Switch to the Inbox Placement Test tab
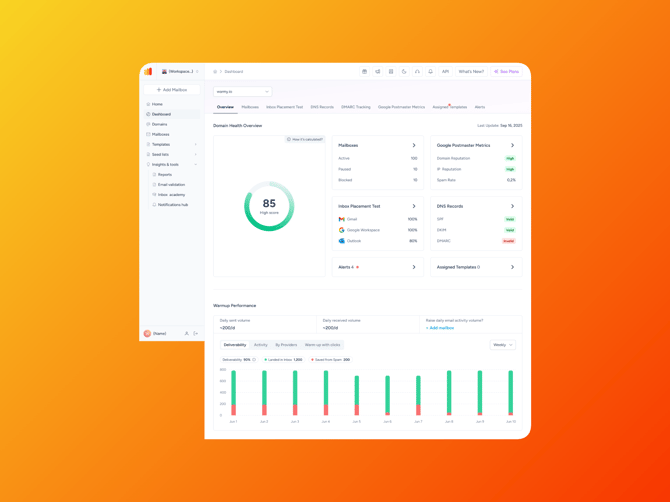This screenshot has width=670, height=502. [285, 107]
